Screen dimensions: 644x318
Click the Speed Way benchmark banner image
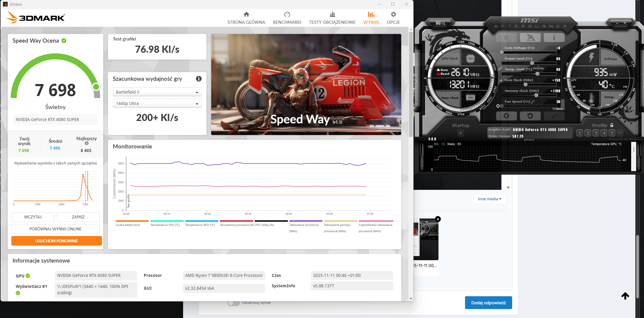[x=306, y=84]
